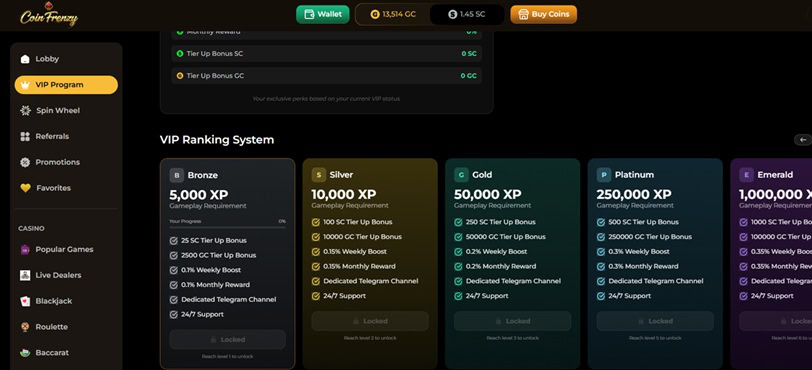Select the 13,514 GC balance
The width and height of the screenshot is (812, 370).
[x=393, y=15]
